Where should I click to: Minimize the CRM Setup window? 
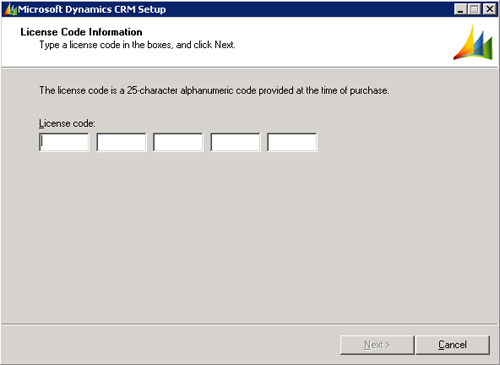(460, 9)
